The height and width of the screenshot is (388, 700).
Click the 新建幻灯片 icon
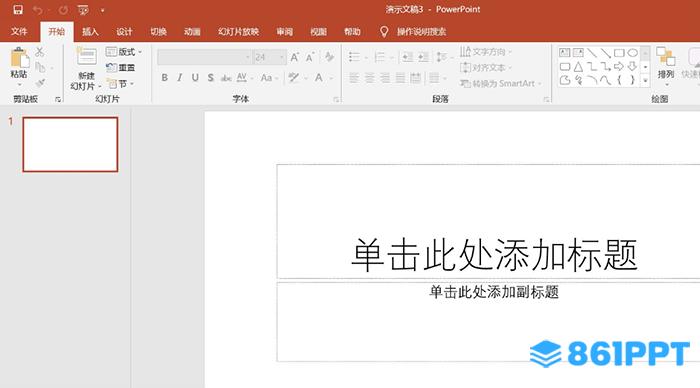coord(86,57)
